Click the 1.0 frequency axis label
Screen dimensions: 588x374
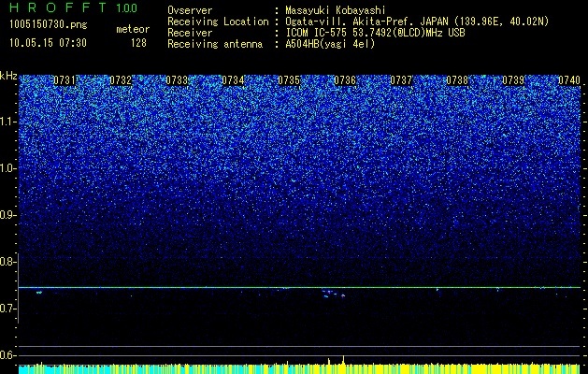[7, 168]
